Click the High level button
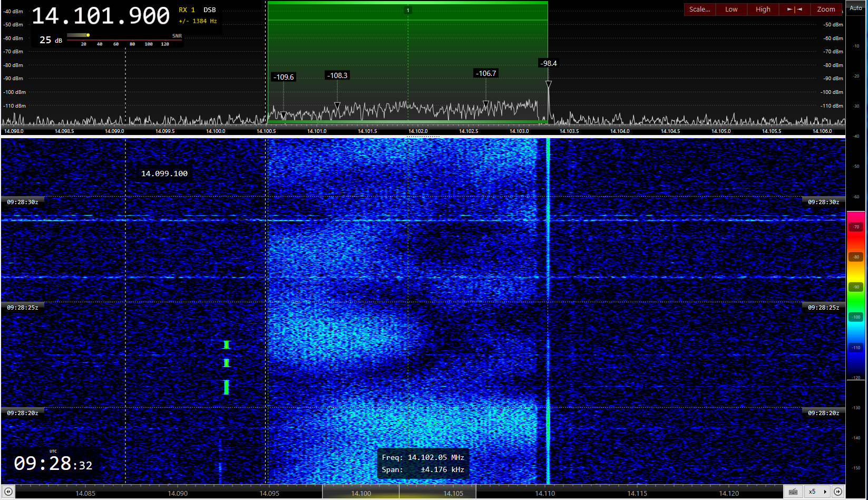Screen dimensions: 868x500 763,9
